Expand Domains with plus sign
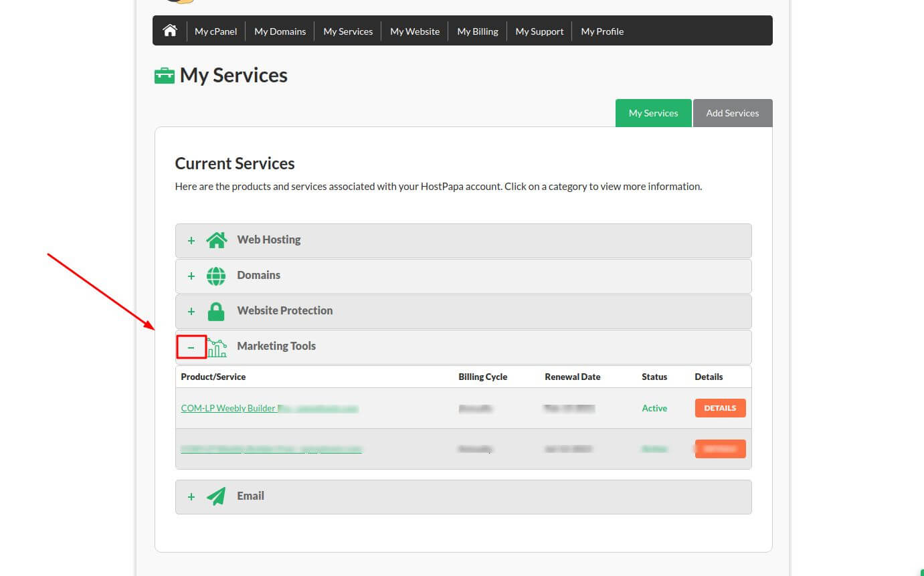The image size is (924, 576). pos(191,276)
